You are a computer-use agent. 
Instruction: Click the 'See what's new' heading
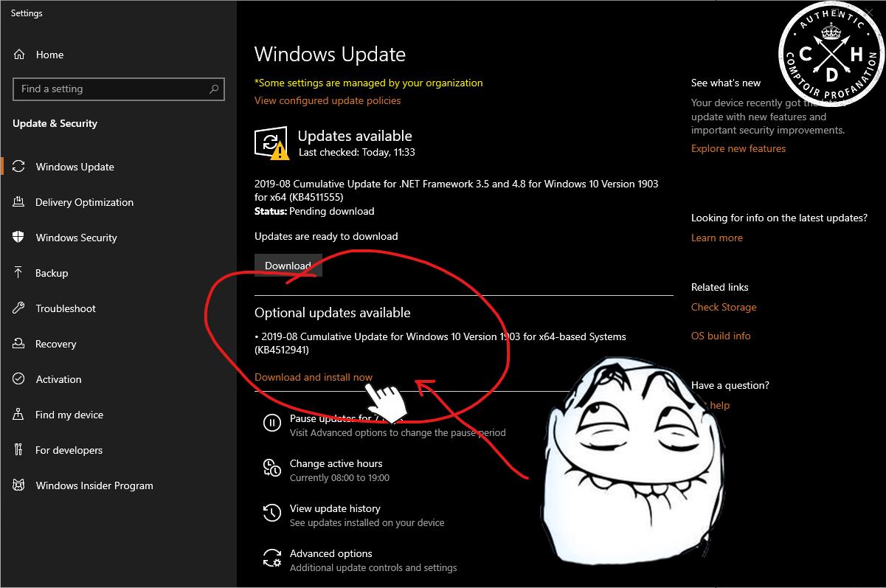point(726,83)
